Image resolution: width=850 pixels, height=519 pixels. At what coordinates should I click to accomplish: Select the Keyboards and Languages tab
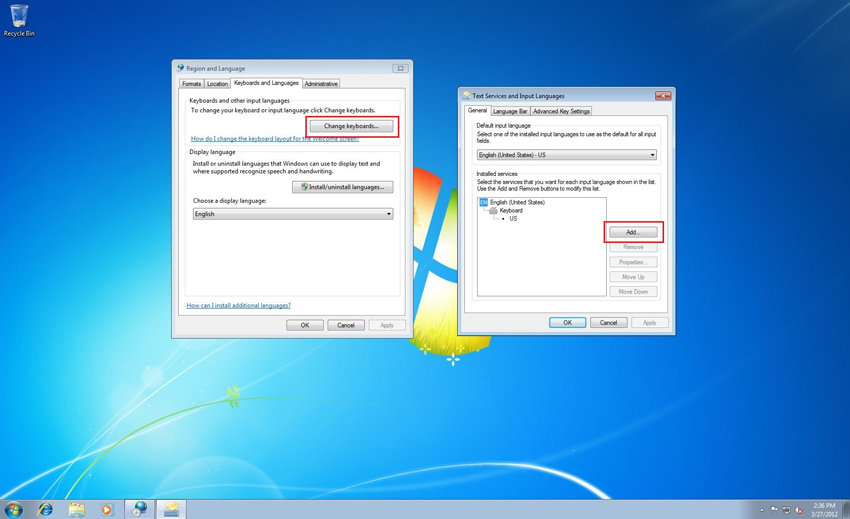(x=266, y=83)
